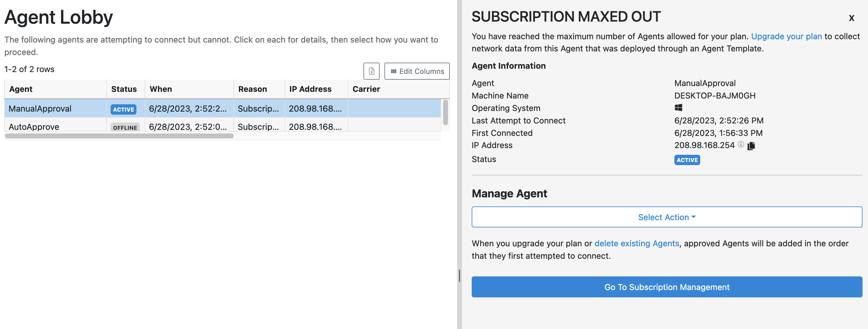Click the IP Address column header
The width and height of the screenshot is (868, 329).
click(x=310, y=89)
